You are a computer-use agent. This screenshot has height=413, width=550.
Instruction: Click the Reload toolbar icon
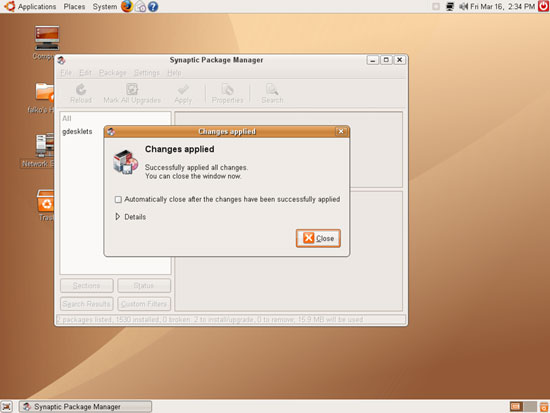[81, 94]
